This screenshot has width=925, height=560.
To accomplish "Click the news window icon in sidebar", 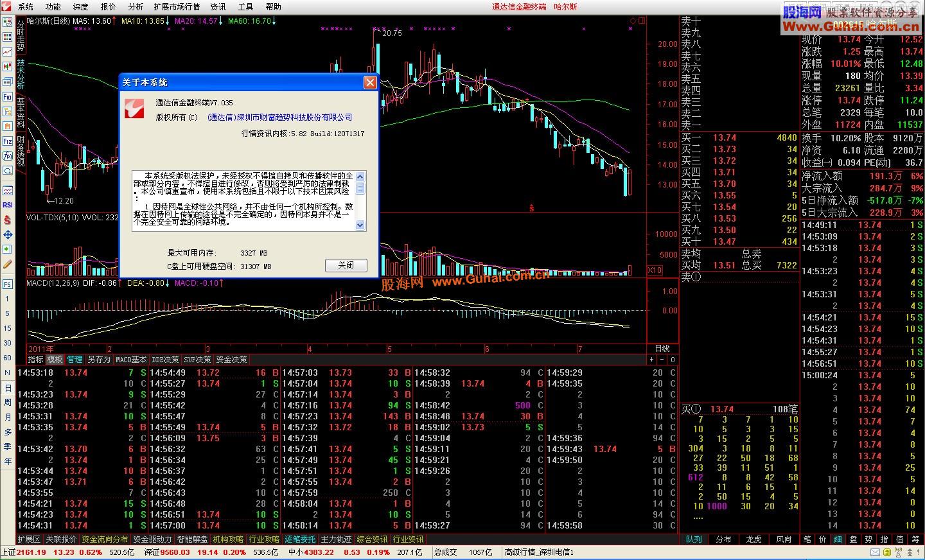I will [8, 81].
